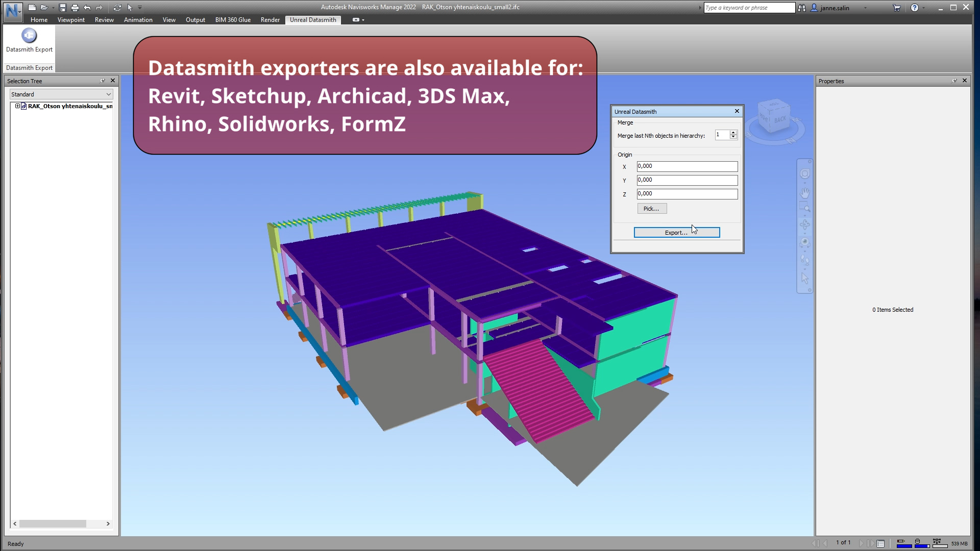This screenshot has height=551, width=980.
Task: Open the Review ribbon tab
Action: (104, 19)
